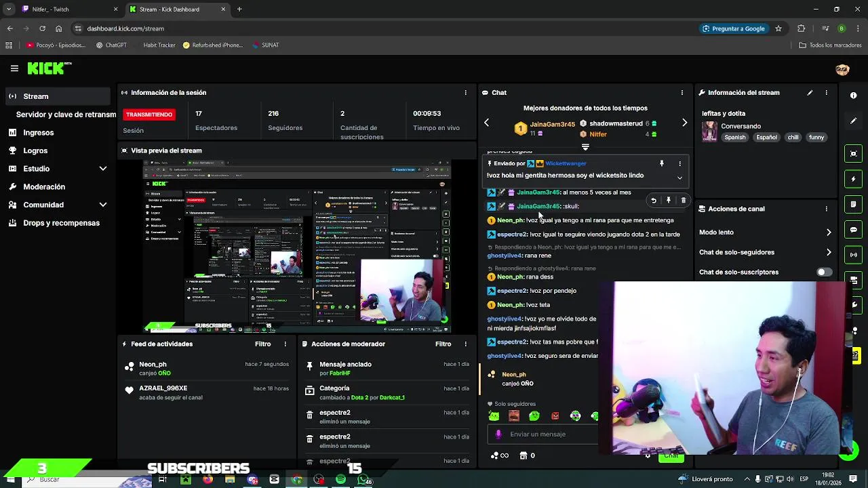Open the Acciones de canal kebab menu
Image resolution: width=868 pixels, height=488 pixels.
click(826, 209)
